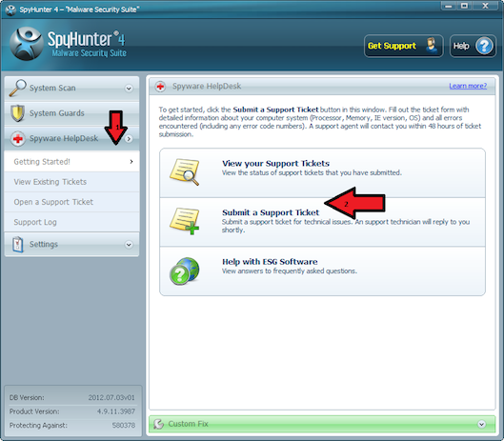Screen dimensions: 504x441
Task: Collapse the Spyware HelpDesk section chevron
Action: click(129, 139)
